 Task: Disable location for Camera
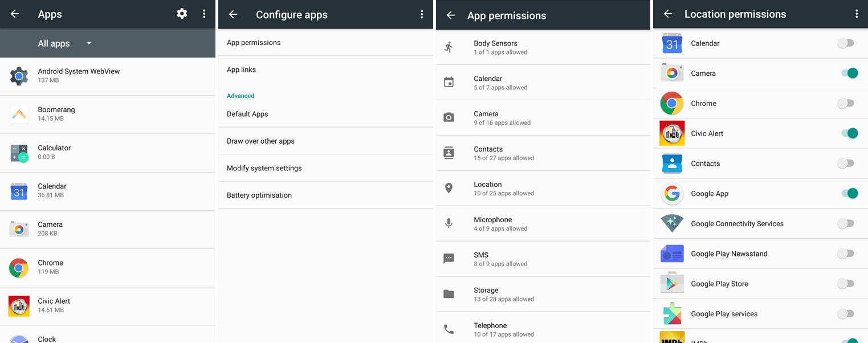click(x=849, y=73)
